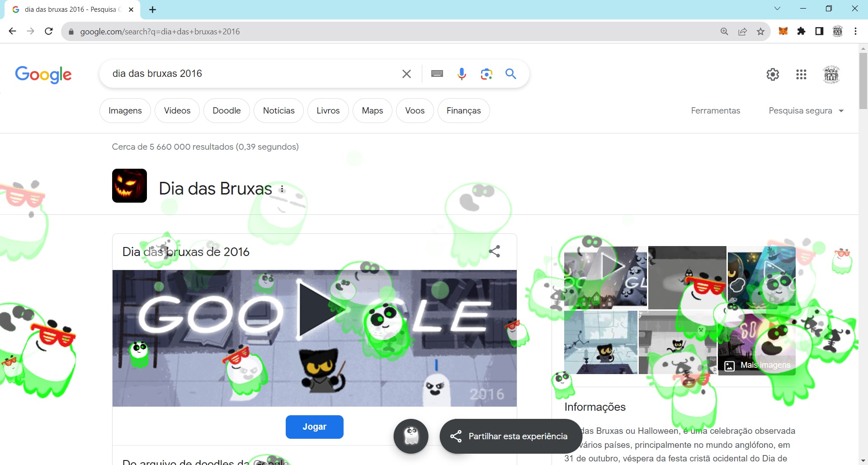Close the dia das bruxas 2016 tab
Screen dimensions: 868x465
[131, 9]
